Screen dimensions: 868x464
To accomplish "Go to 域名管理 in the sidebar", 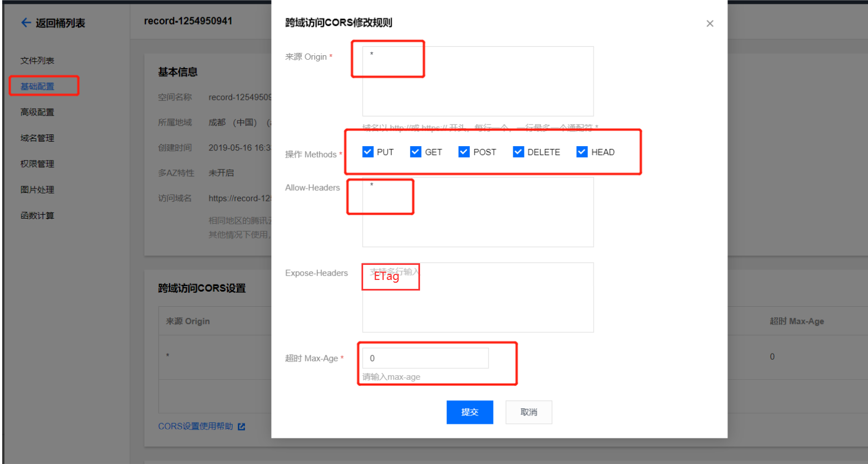I will pos(37,138).
